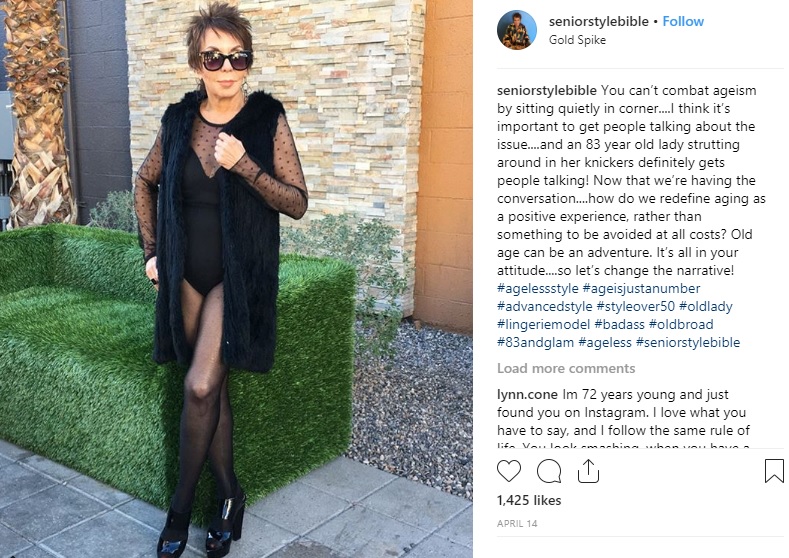
Task: Open the #styleover50 hashtag
Action: (x=635, y=306)
